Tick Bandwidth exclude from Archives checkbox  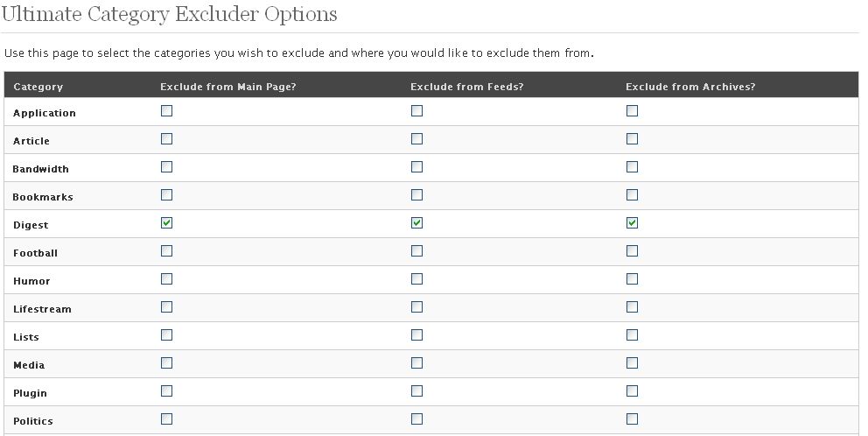[x=632, y=167]
